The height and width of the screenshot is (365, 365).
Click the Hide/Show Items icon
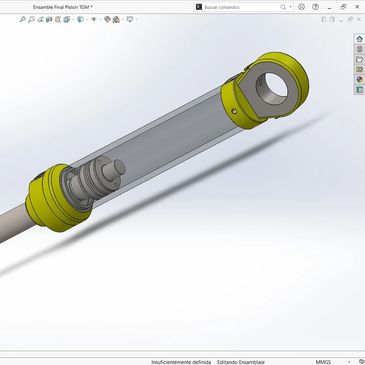[x=94, y=20]
